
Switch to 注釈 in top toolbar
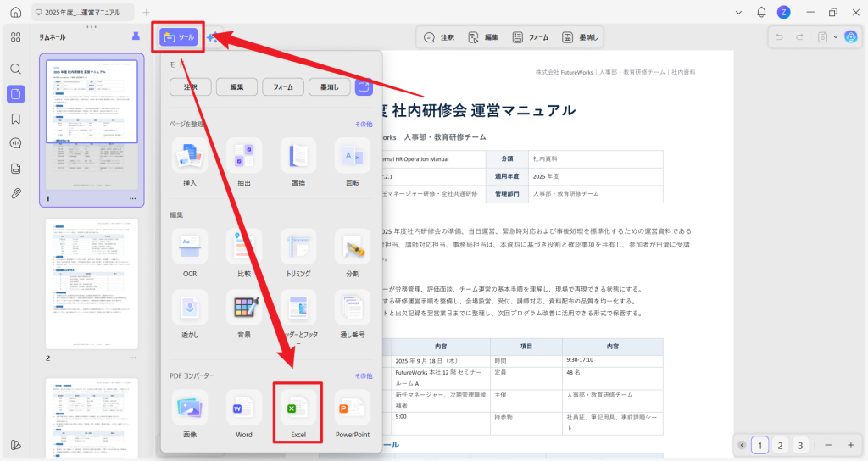click(x=439, y=37)
